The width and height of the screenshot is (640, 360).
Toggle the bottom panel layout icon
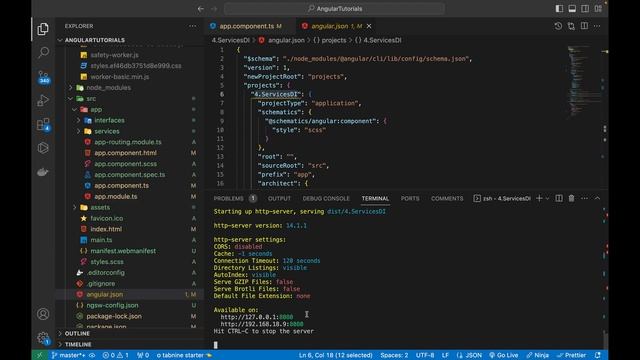point(572,9)
